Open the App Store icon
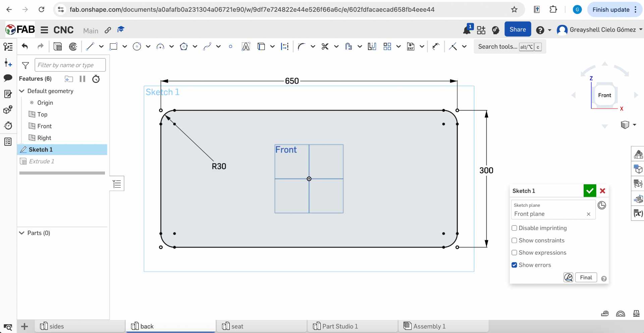 [481, 30]
